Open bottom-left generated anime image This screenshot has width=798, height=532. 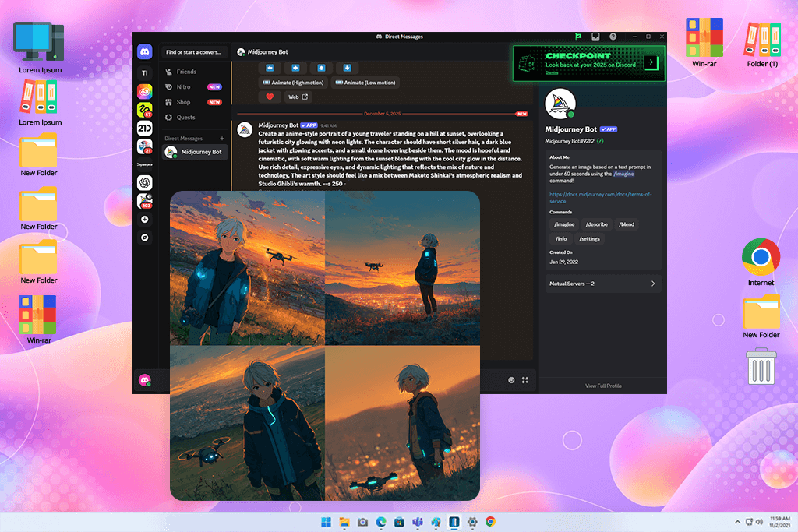point(247,423)
